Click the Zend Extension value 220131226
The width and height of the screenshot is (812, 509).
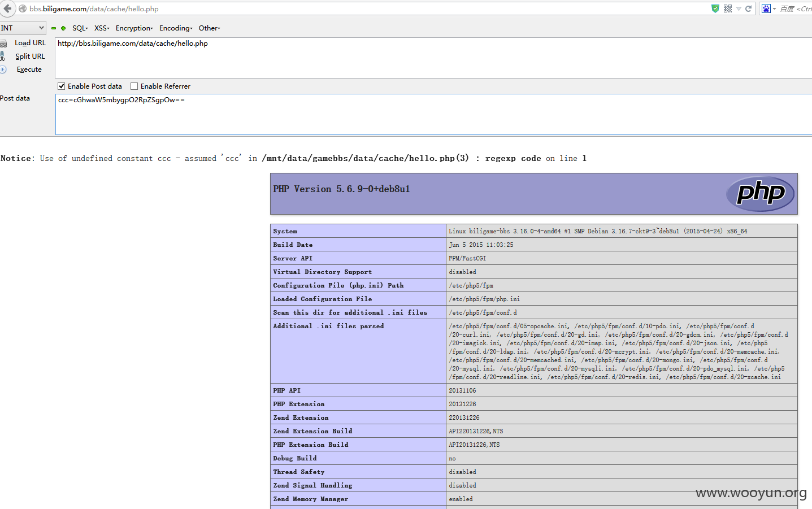click(x=464, y=417)
